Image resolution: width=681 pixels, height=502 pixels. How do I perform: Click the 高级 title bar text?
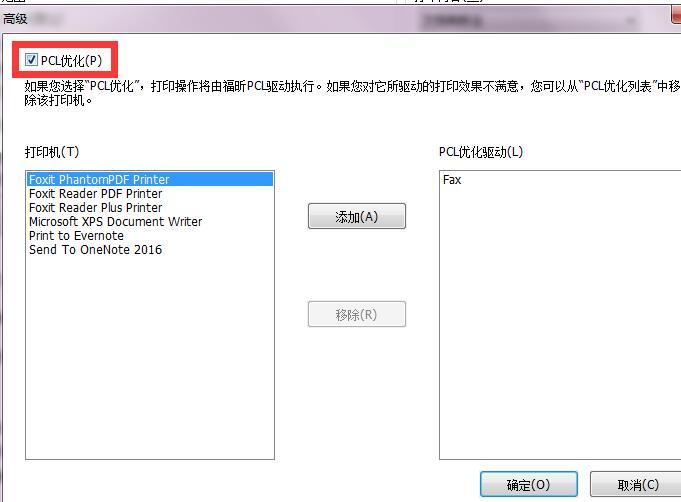15,19
